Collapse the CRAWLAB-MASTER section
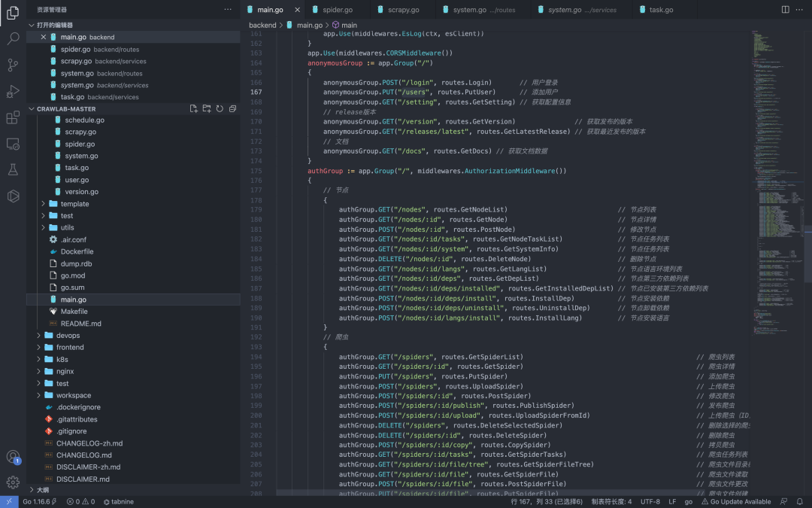812x508 pixels. [66, 109]
